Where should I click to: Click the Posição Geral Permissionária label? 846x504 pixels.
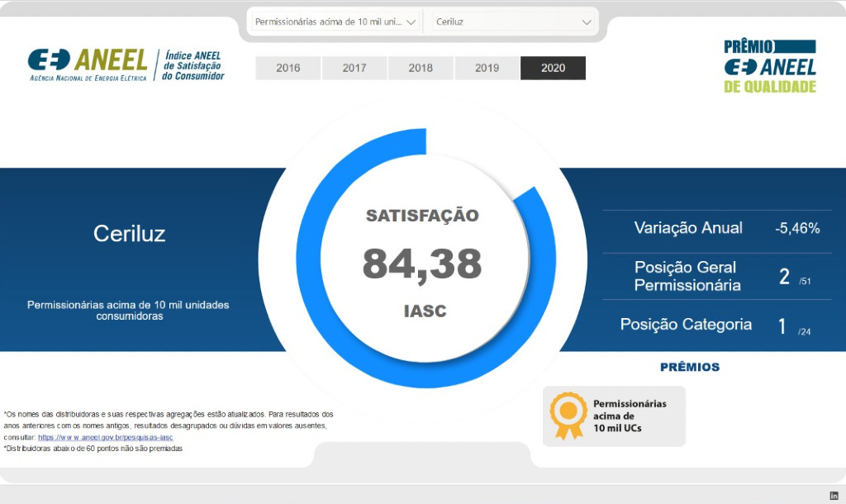[x=687, y=276]
